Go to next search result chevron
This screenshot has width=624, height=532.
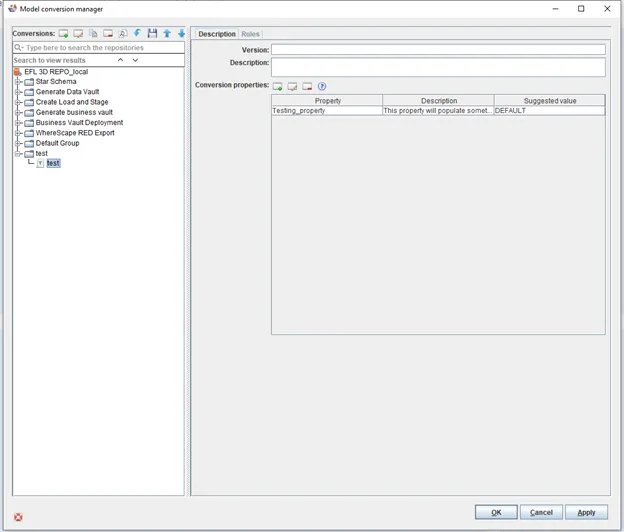point(135,60)
